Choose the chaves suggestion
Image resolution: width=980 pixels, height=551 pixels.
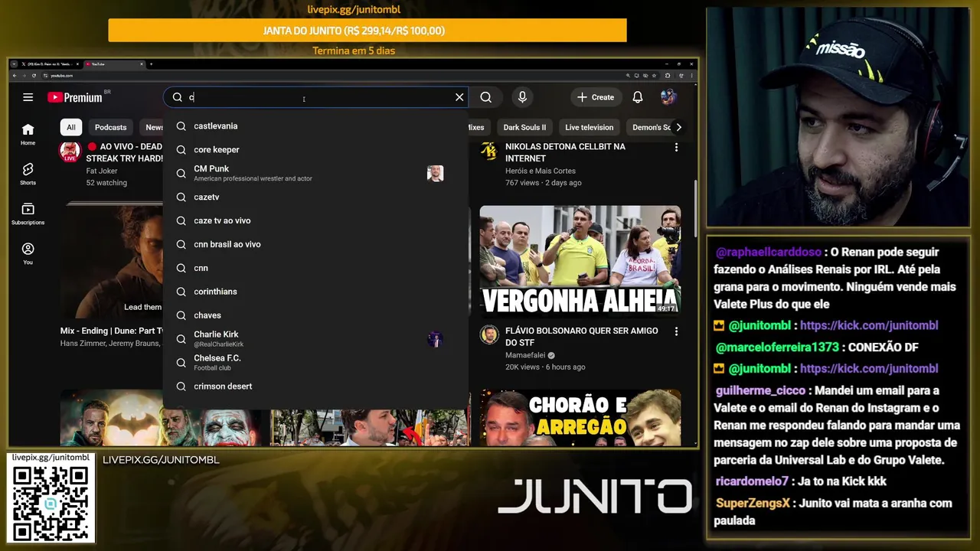[x=315, y=315]
